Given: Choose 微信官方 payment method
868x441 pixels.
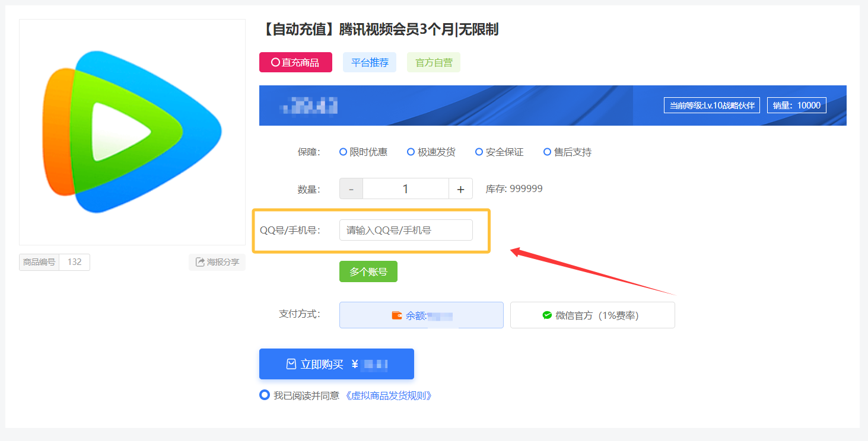Looking at the screenshot, I should [x=593, y=315].
